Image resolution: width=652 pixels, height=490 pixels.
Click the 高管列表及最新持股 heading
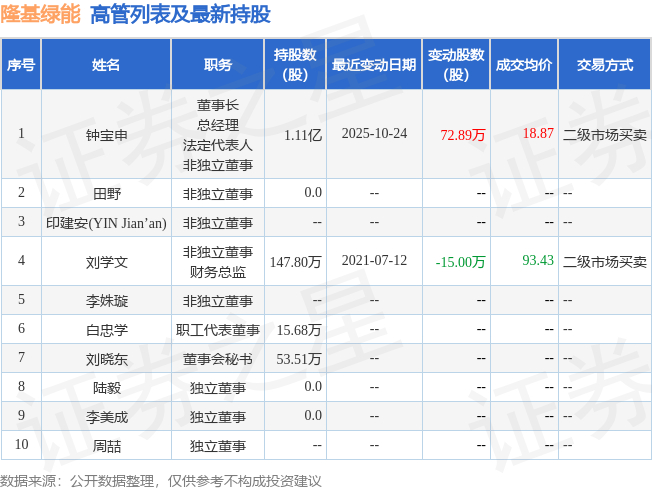click(x=180, y=14)
